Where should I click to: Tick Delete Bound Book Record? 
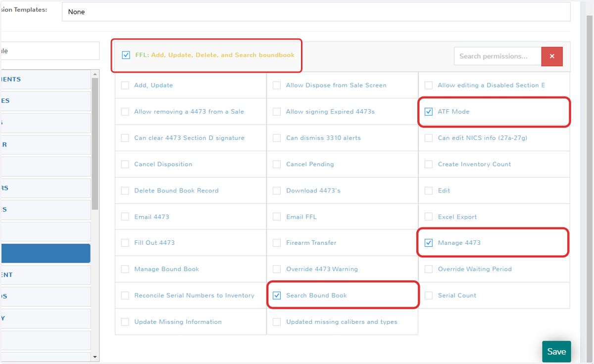tap(125, 190)
